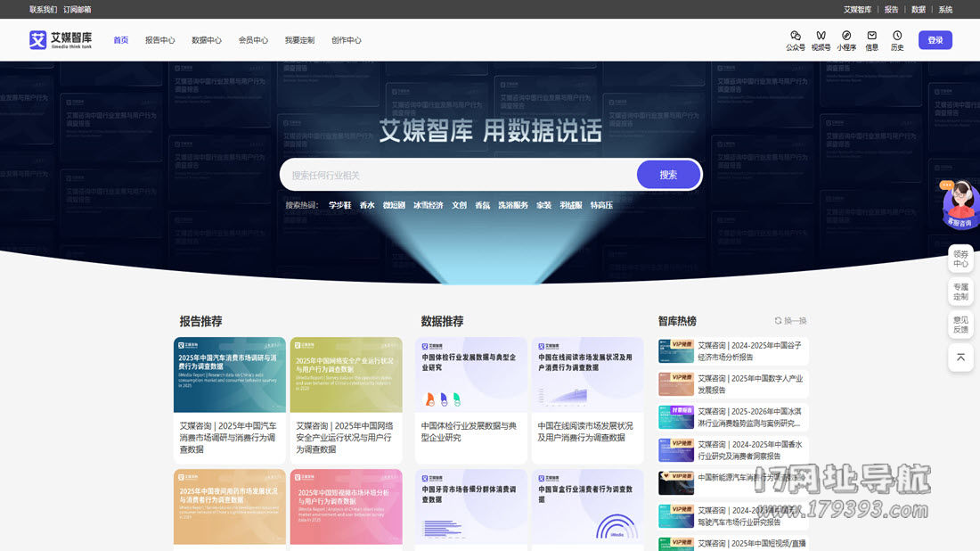Open the 视频号 icon in header
Image resolution: width=980 pixels, height=551 pixels.
[821, 36]
